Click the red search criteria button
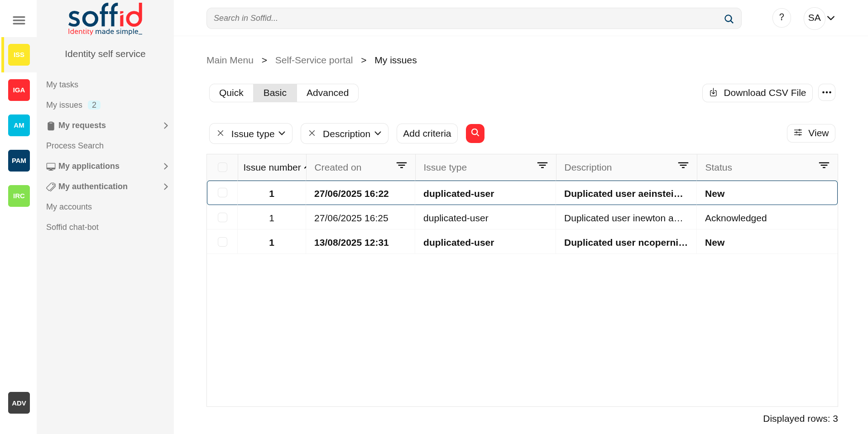This screenshot has height=434, width=868. click(x=475, y=134)
